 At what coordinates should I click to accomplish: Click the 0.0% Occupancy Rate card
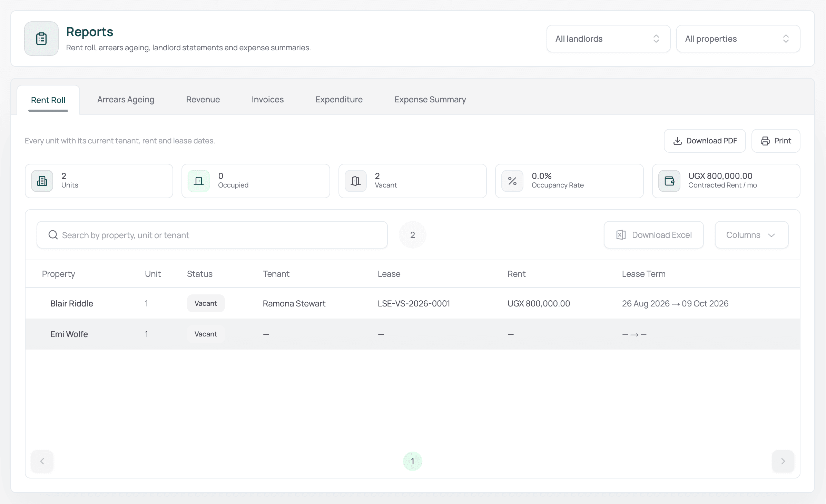[569, 181]
